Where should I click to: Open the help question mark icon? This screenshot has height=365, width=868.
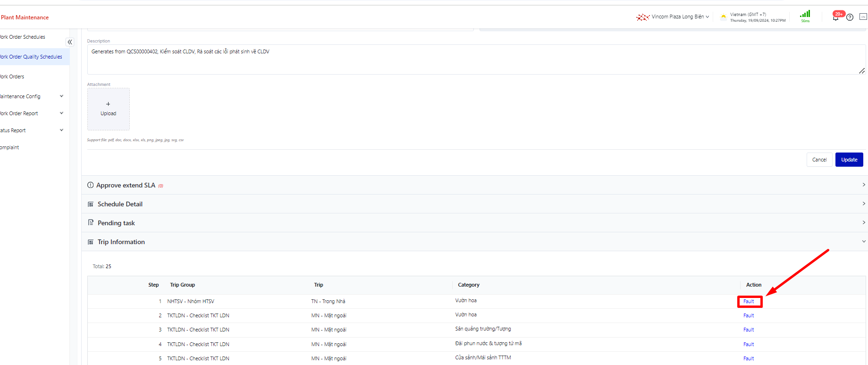[x=850, y=17]
